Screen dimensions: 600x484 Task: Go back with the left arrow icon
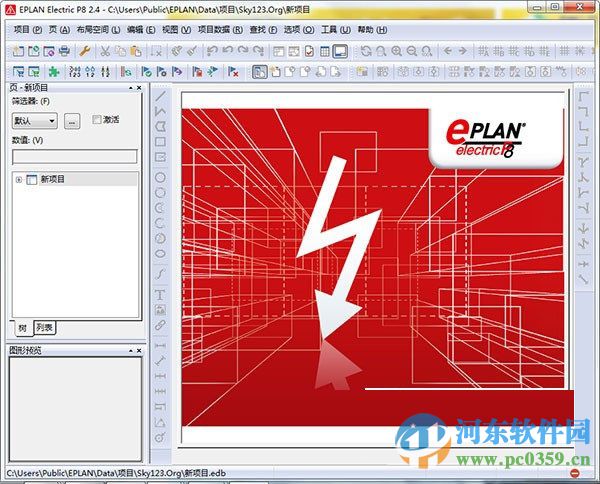pos(447,51)
